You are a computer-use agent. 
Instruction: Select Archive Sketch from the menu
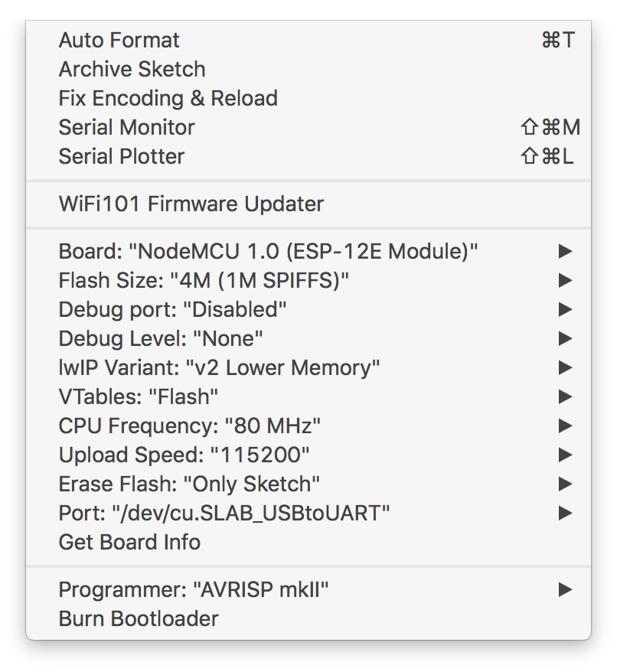132,69
